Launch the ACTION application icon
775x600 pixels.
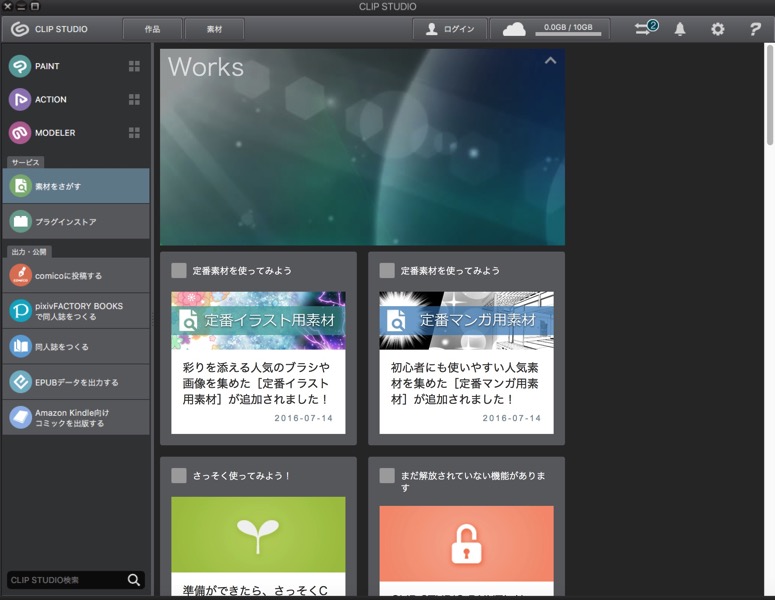point(20,99)
